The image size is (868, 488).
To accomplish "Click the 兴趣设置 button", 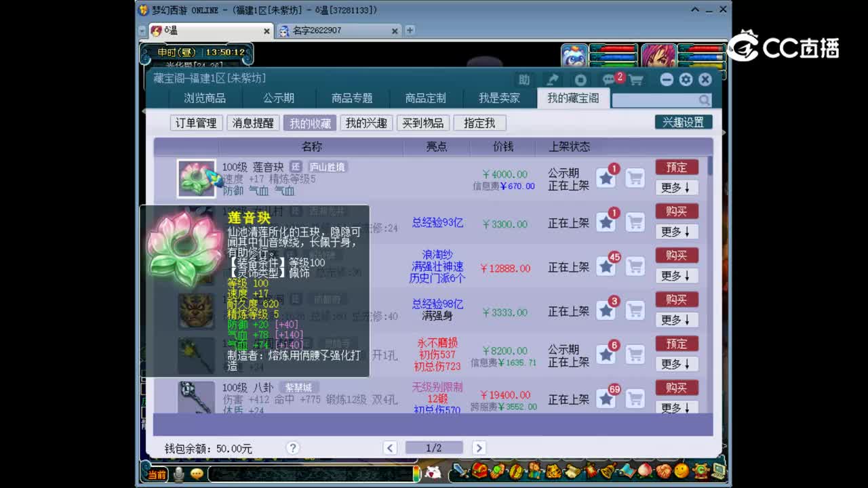I will [684, 122].
